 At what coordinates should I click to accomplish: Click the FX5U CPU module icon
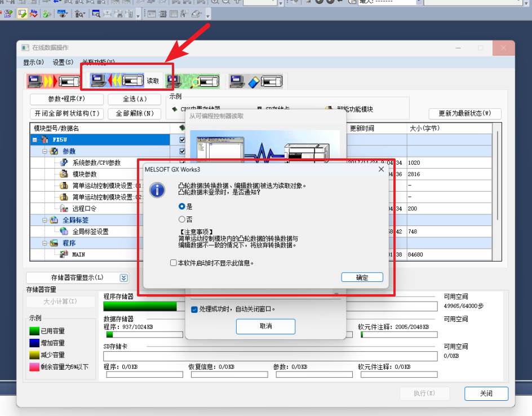pyautogui.click(x=45, y=139)
